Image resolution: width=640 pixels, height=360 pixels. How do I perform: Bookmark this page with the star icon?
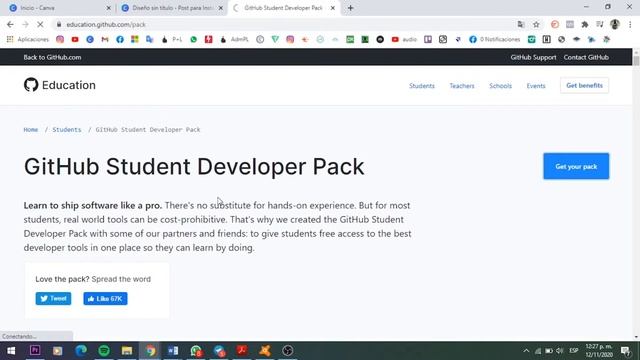coord(536,24)
